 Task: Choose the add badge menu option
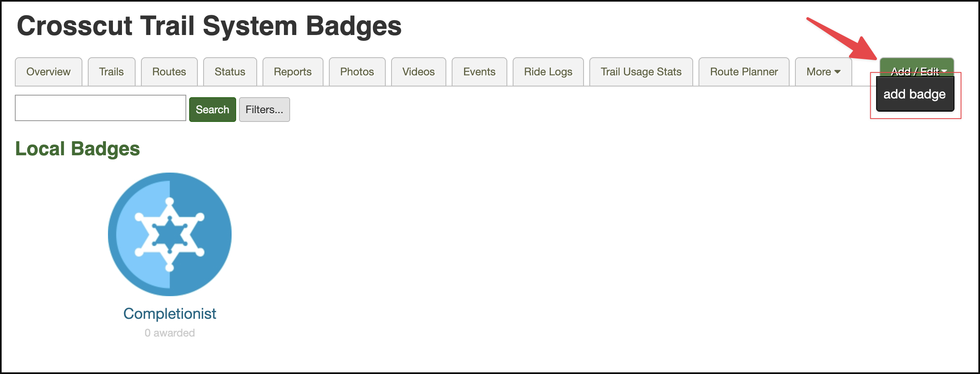point(914,94)
